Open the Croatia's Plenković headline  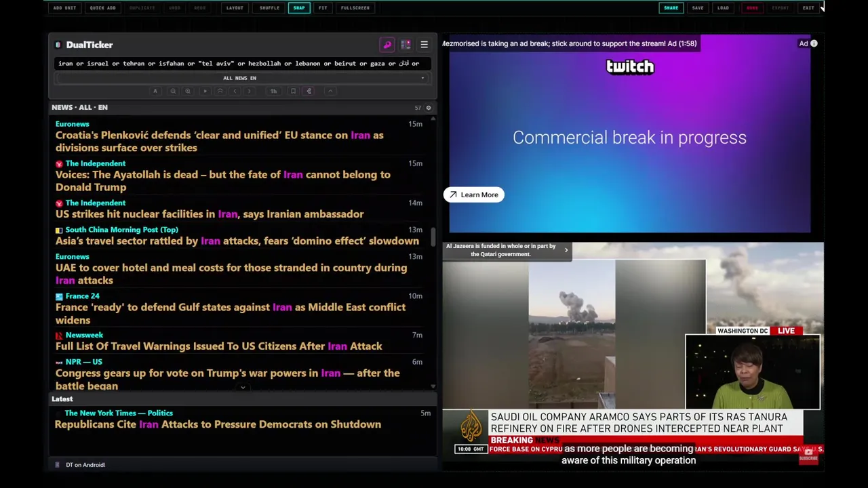[219, 141]
